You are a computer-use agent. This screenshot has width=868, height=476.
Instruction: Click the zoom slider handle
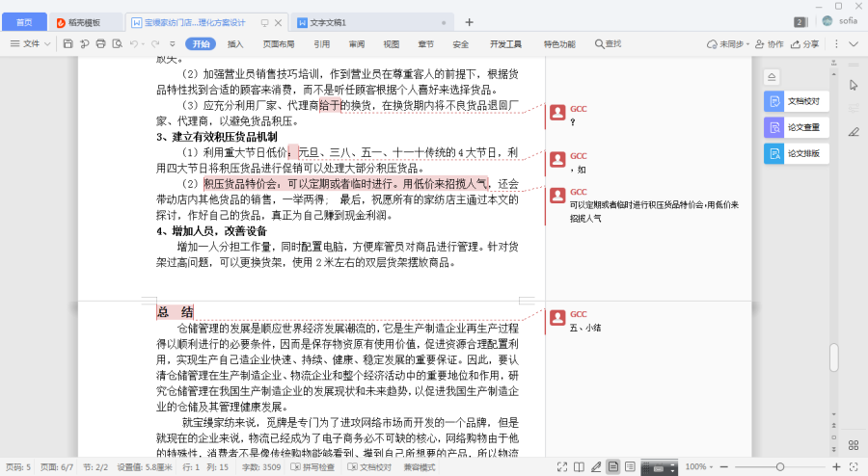(x=780, y=467)
